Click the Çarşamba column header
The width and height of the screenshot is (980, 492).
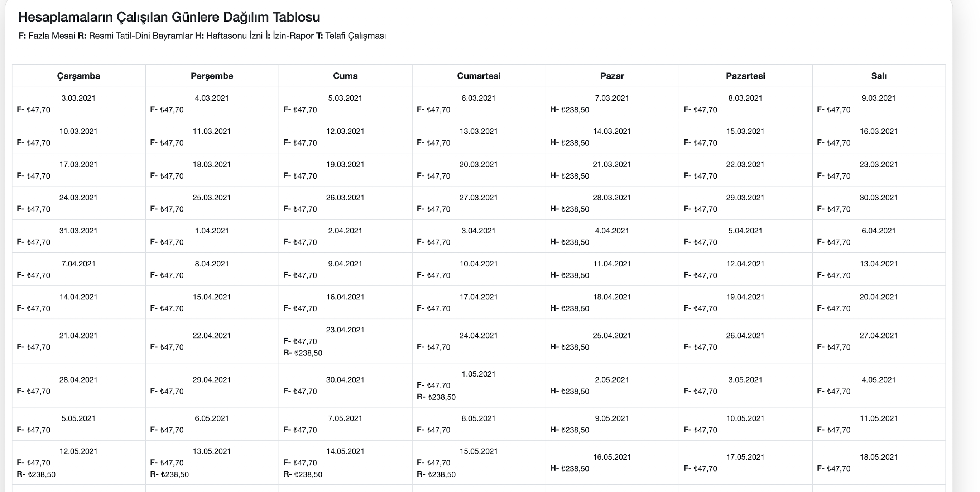click(x=78, y=76)
